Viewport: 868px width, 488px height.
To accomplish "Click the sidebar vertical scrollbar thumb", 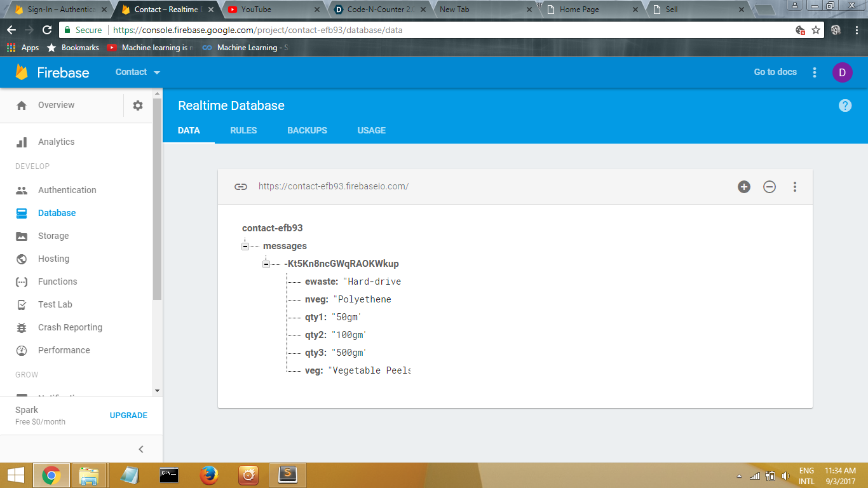I will (157, 198).
